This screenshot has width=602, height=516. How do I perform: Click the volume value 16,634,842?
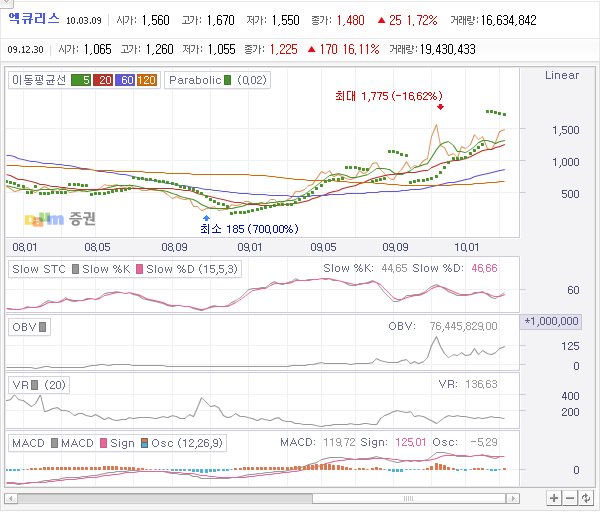(508, 20)
